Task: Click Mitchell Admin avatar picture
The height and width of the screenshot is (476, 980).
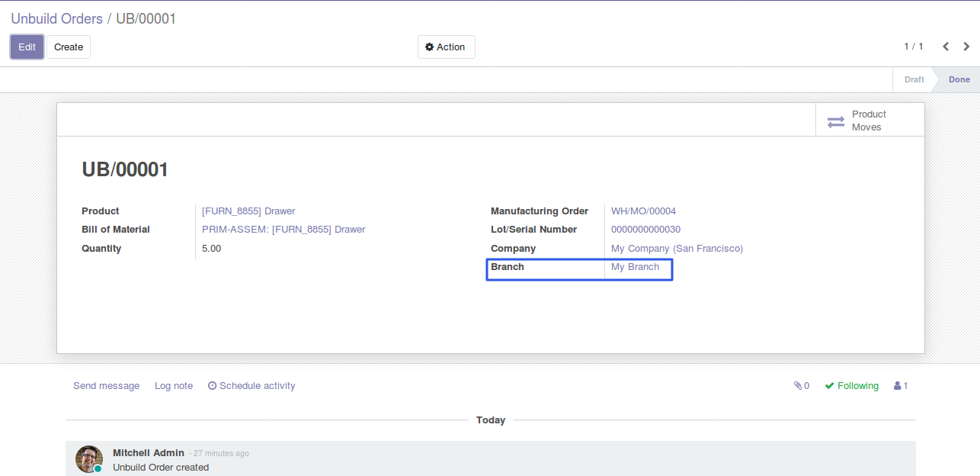Action: (88, 458)
